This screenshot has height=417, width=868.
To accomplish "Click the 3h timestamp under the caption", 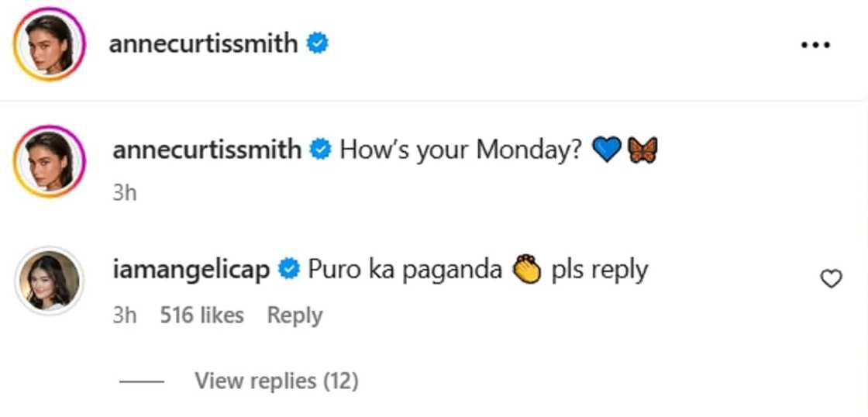I will pos(124,192).
